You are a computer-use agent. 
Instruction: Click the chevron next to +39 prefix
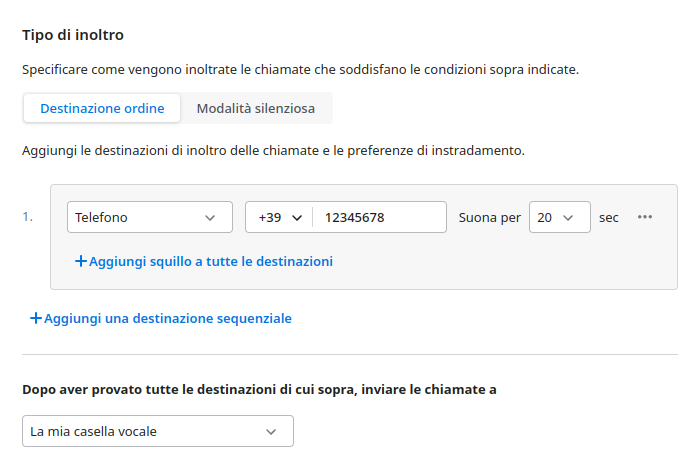tap(296, 217)
